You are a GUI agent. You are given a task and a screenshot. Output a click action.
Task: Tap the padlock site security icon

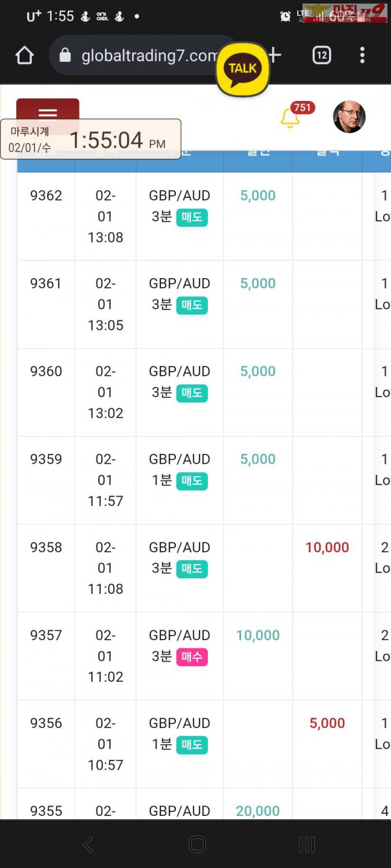coord(65,56)
